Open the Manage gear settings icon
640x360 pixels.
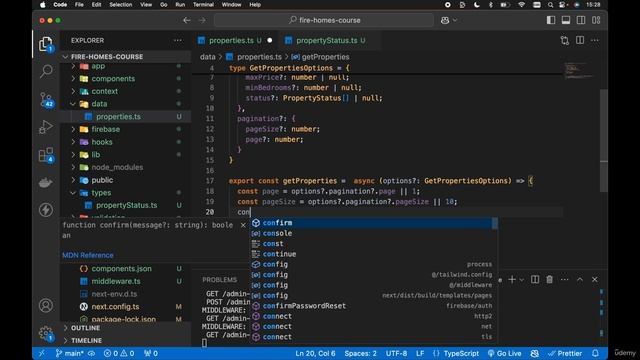pyautogui.click(x=46, y=333)
